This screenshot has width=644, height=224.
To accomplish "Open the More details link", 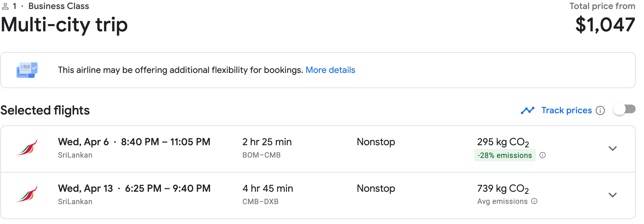I will coord(330,70).
